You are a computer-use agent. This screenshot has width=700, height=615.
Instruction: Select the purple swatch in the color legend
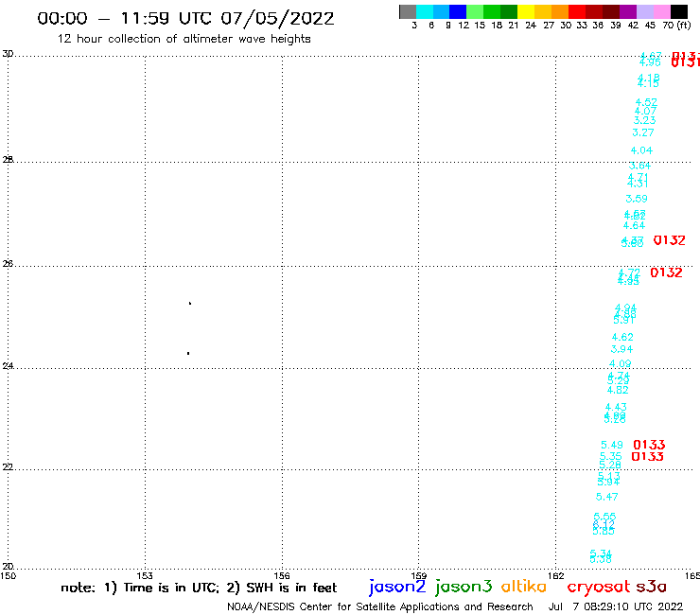click(x=628, y=11)
